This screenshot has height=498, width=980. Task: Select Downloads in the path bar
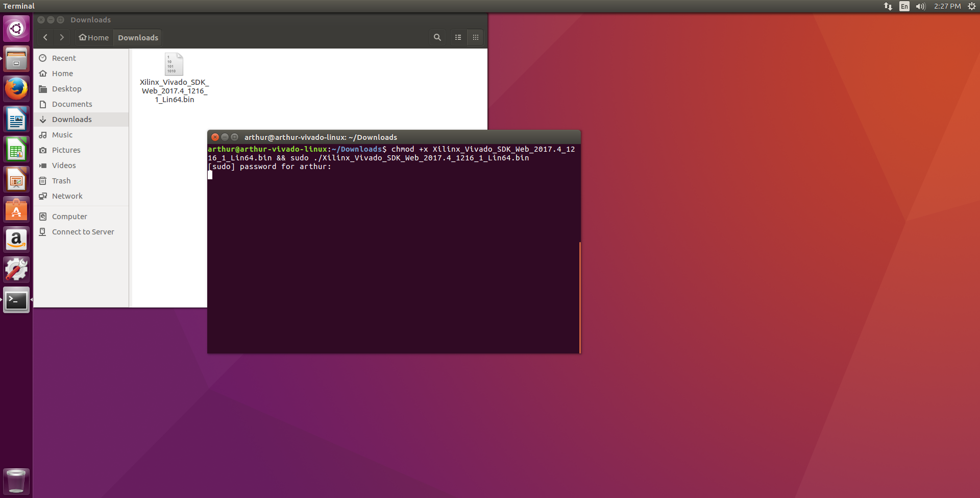pyautogui.click(x=138, y=37)
